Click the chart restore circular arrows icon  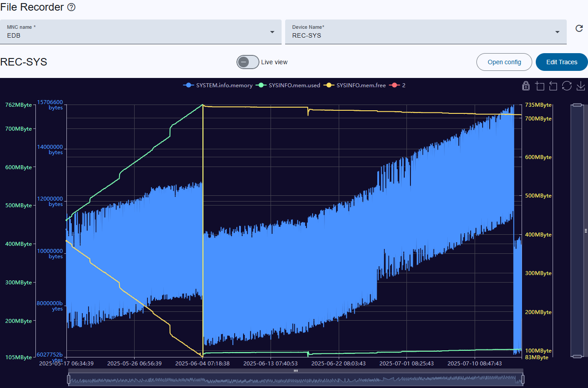coord(567,85)
